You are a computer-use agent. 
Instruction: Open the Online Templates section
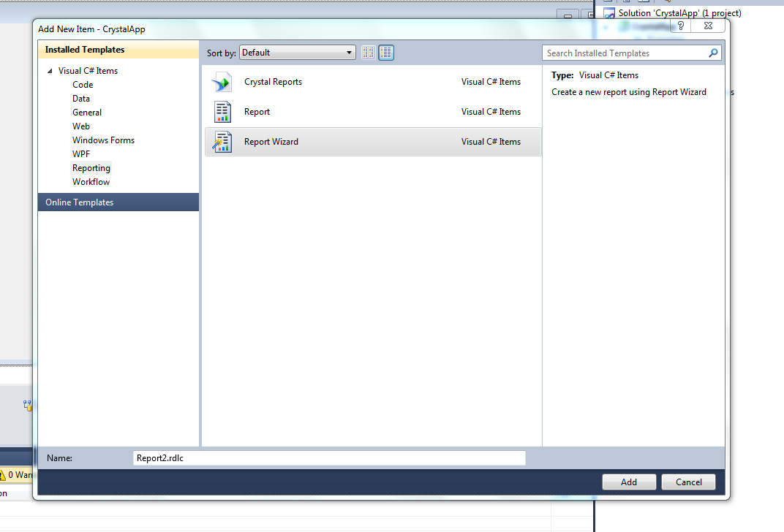tap(118, 202)
